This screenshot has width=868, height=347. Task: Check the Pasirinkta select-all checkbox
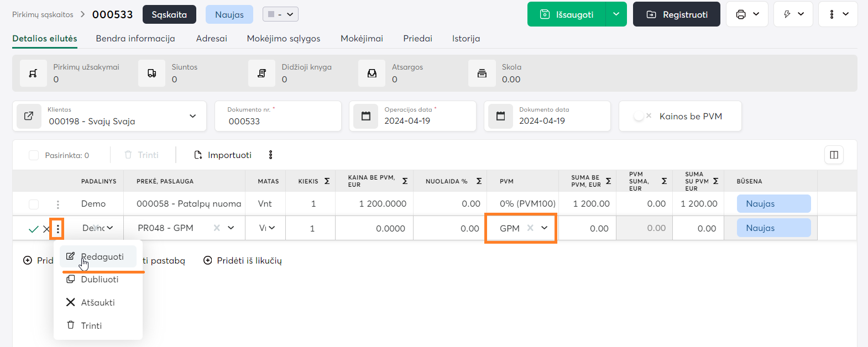(x=34, y=155)
